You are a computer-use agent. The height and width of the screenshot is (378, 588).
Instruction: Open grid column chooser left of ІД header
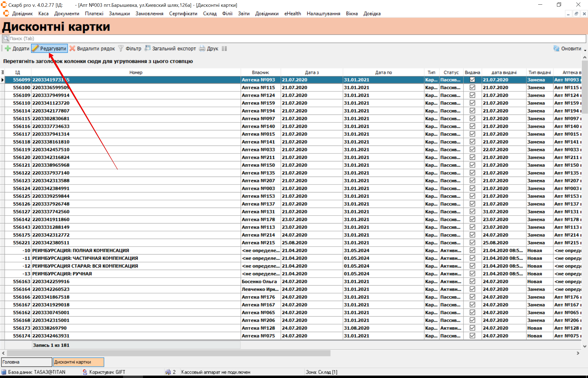2,72
